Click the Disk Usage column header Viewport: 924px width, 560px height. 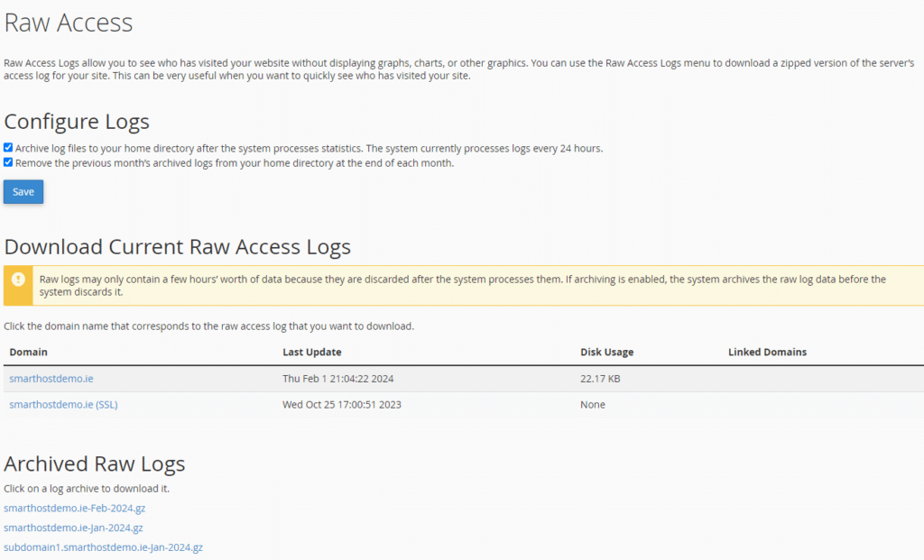tap(607, 352)
